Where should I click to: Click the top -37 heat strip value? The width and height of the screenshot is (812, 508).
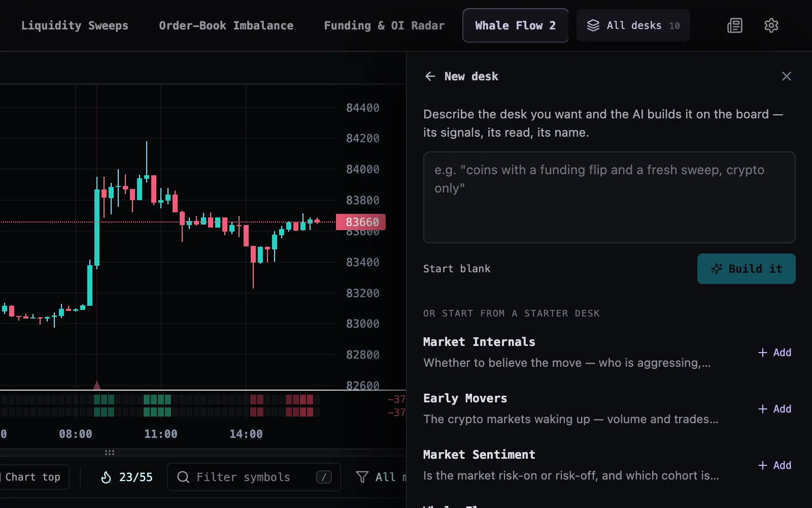(396, 399)
